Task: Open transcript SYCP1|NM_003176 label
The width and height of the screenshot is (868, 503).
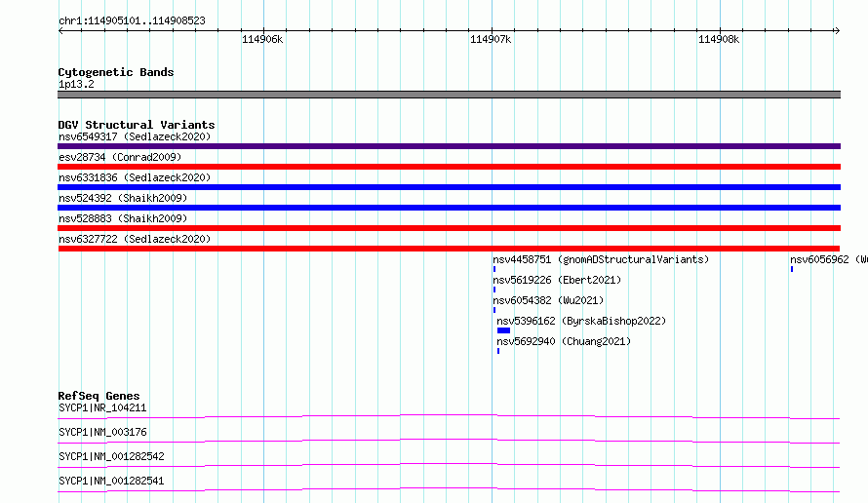Action: (x=102, y=432)
